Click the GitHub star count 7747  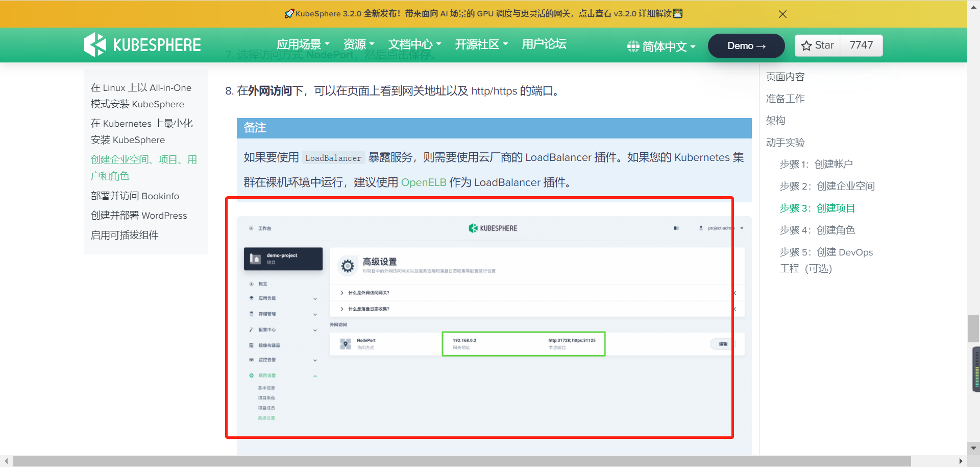pyautogui.click(x=861, y=45)
